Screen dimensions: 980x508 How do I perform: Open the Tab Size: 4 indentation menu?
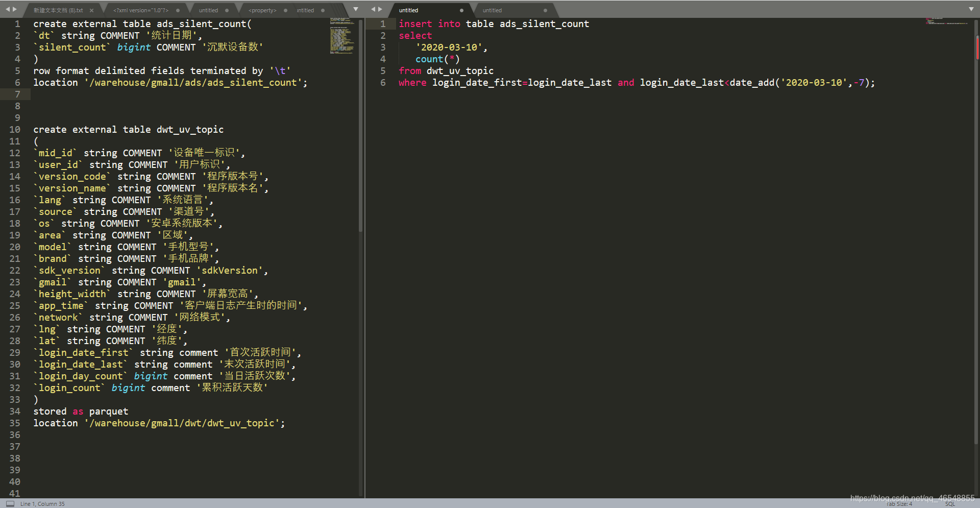[x=899, y=504]
